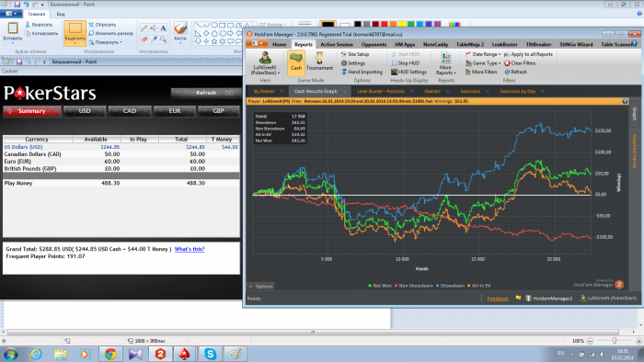Viewport: 644px width, 362px height.
Task: Choose the Select (Выделить) tool in Paint
Action: 75,33
